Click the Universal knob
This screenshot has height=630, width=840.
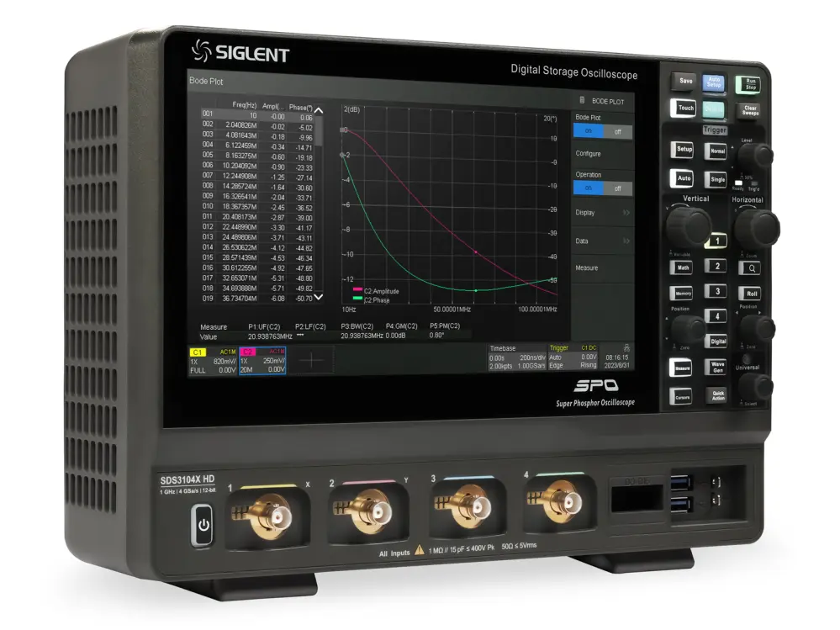755,385
